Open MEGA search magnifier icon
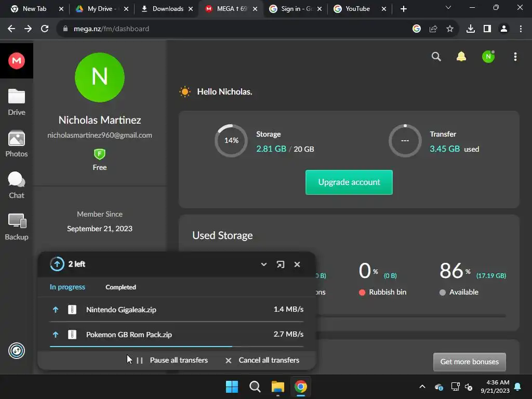 tap(436, 57)
